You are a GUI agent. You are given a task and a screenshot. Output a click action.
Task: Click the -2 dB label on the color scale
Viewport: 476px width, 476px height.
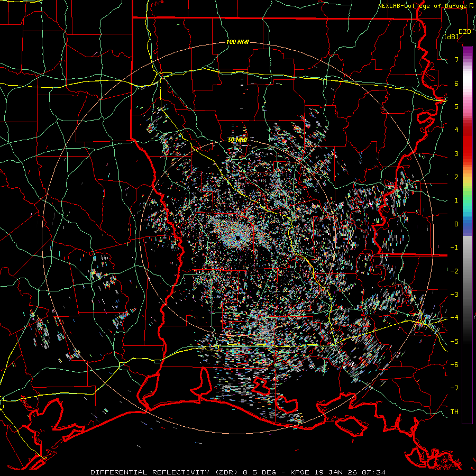[454, 271]
